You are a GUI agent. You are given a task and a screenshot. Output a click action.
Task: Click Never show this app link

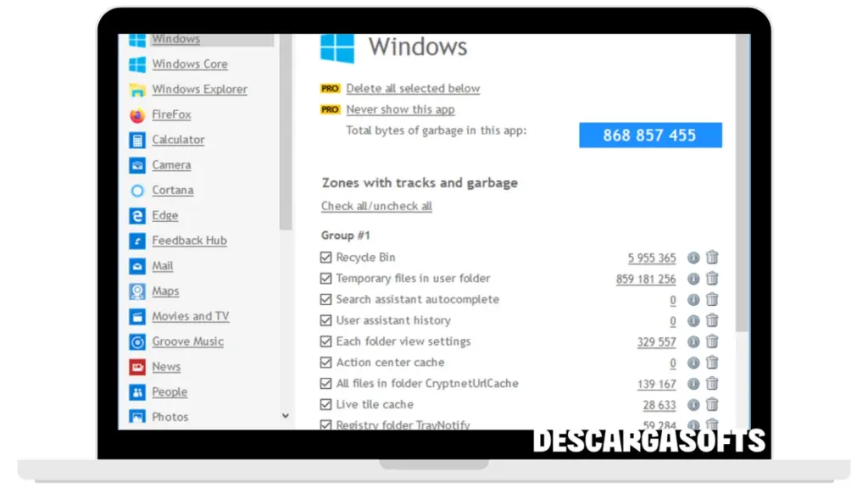[x=400, y=109]
